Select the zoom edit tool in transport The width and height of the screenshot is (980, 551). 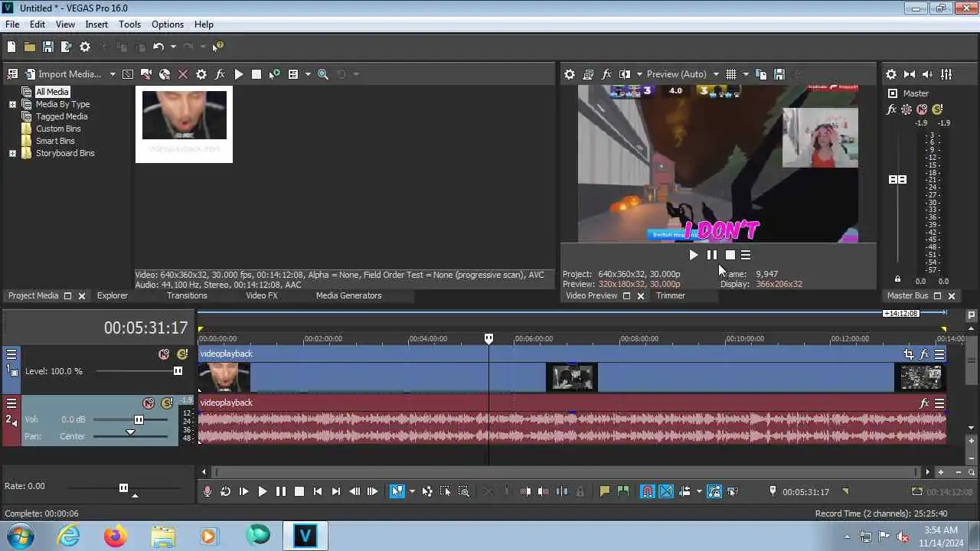click(464, 491)
